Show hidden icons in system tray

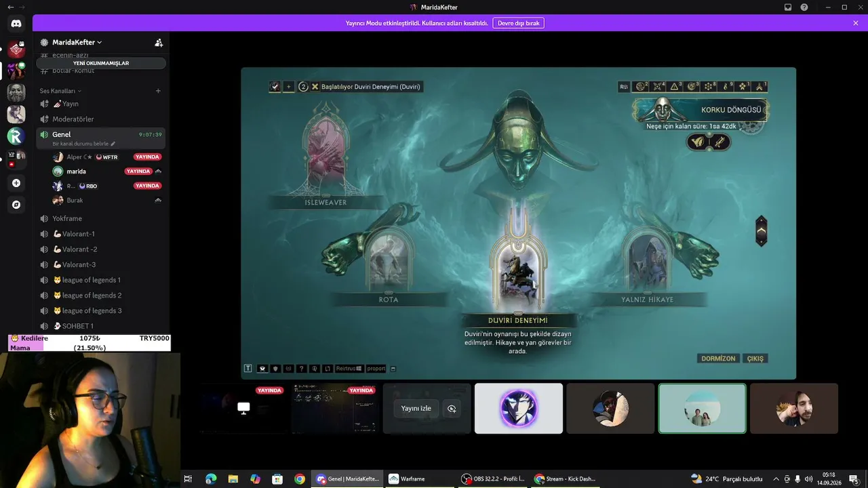click(776, 479)
